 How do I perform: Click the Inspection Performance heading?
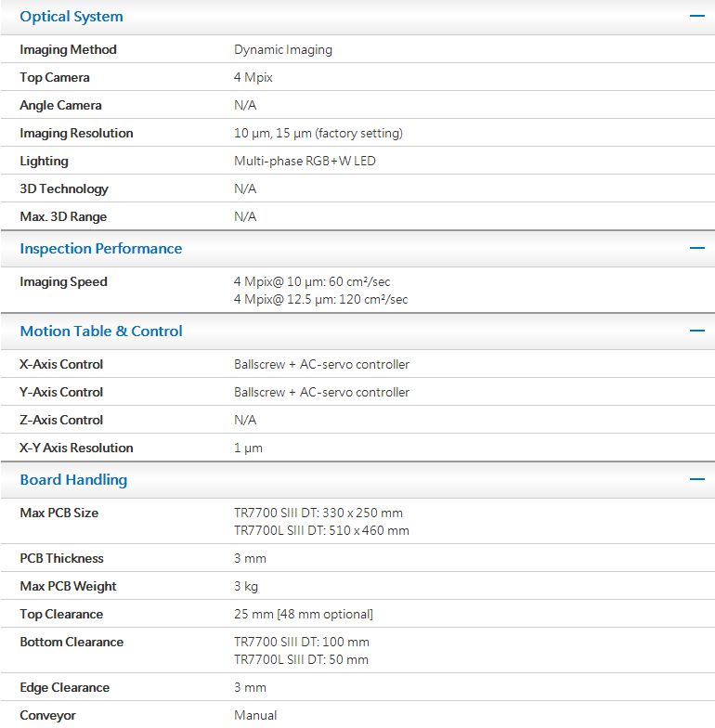coord(101,248)
